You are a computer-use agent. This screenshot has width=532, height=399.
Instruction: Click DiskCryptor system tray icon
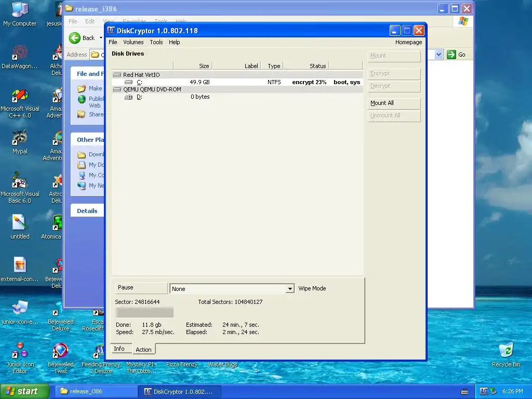484,392
